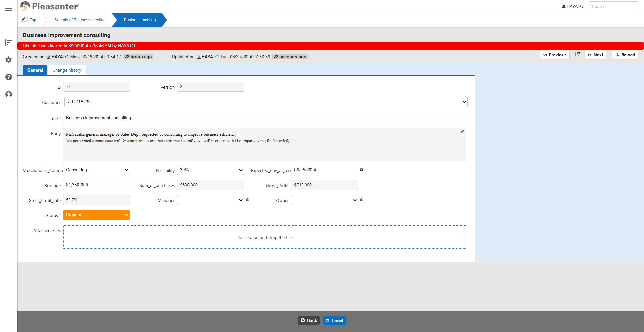Viewport: 644px width, 332px height.
Task: Click the Email button
Action: click(334, 321)
